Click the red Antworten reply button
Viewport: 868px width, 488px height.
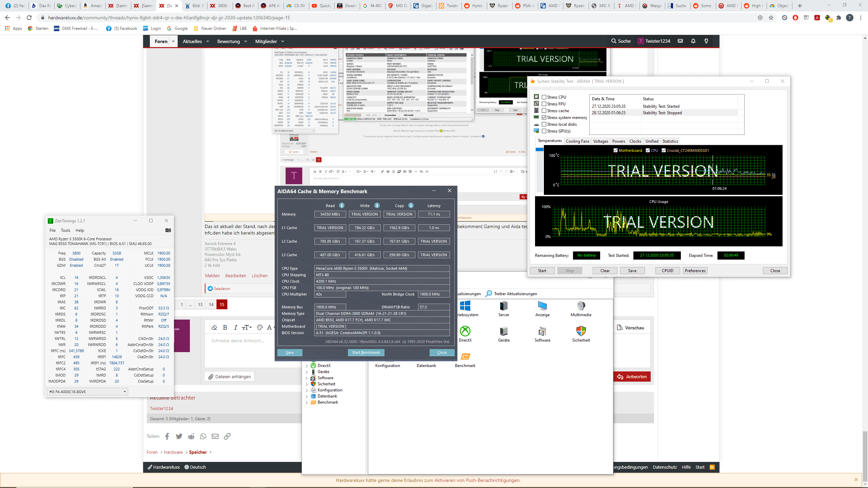pos(632,377)
